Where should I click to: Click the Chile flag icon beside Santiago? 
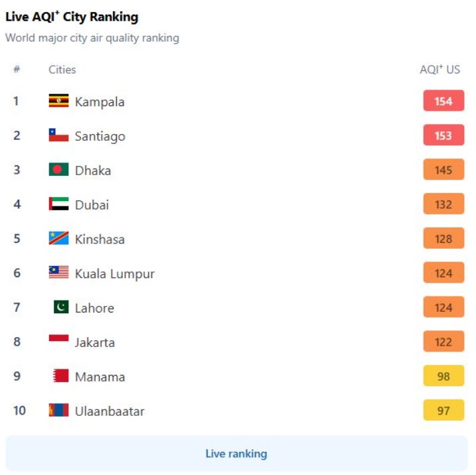click(58, 135)
